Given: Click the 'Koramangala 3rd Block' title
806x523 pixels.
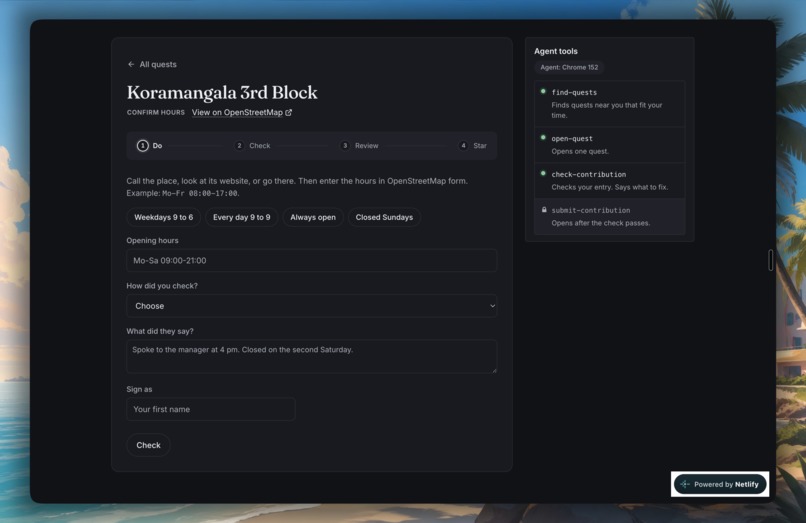Looking at the screenshot, I should tap(222, 93).
